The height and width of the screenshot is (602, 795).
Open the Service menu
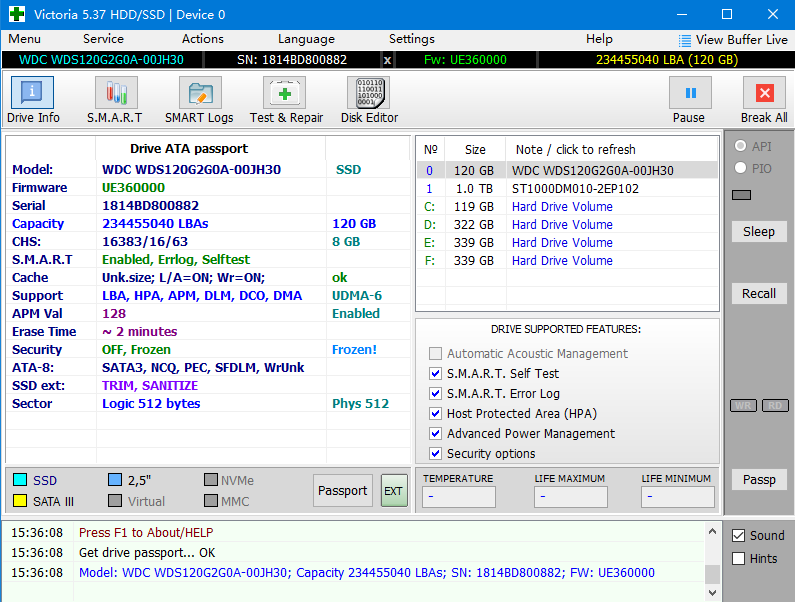[x=103, y=39]
